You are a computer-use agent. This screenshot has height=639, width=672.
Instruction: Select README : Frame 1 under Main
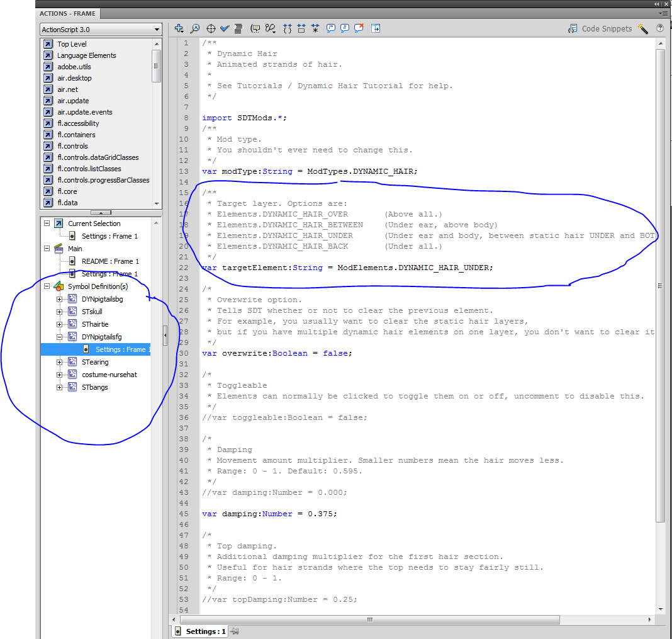110,261
